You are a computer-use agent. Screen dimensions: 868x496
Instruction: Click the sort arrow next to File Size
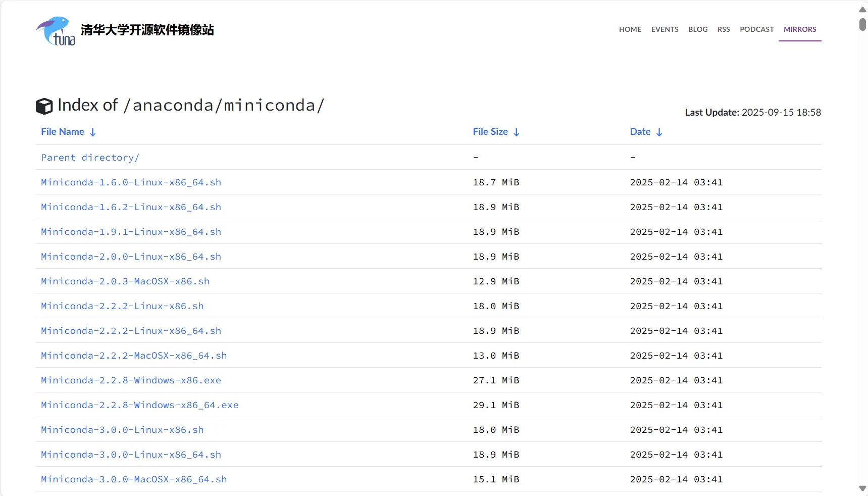tap(516, 132)
